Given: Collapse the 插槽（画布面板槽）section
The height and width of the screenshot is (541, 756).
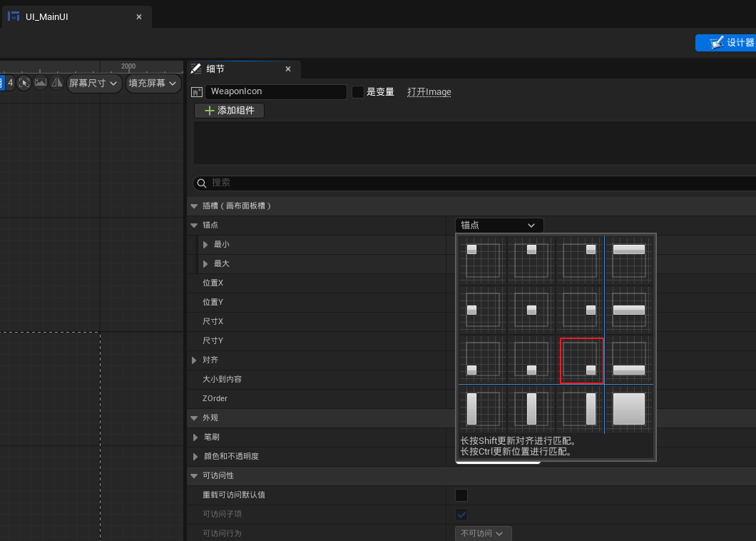Looking at the screenshot, I should [194, 206].
